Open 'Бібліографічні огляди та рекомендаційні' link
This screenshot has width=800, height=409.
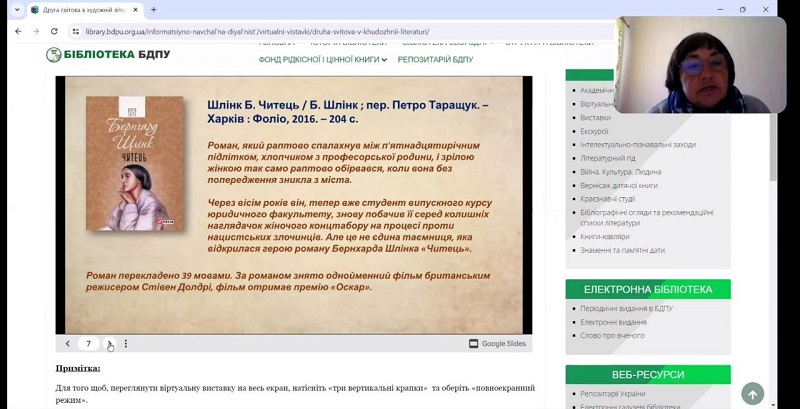(x=646, y=218)
